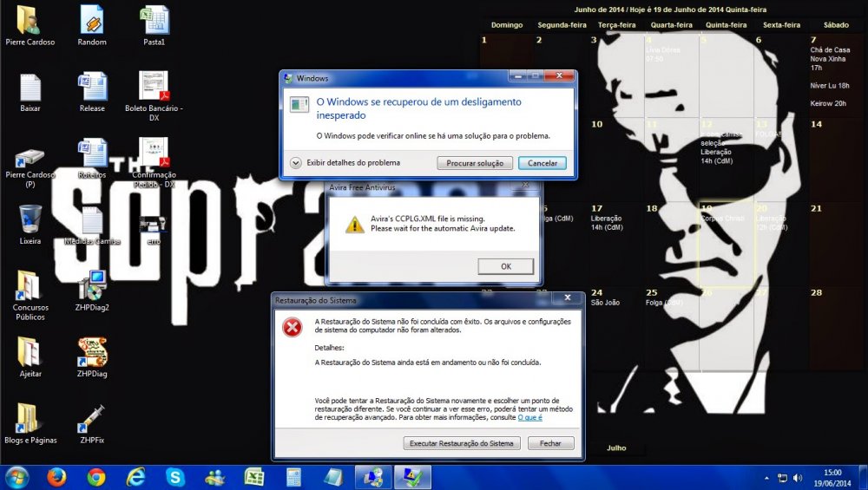Launch Google Chrome from the taskbar
Viewport: 868px width, 490px height.
click(x=96, y=477)
